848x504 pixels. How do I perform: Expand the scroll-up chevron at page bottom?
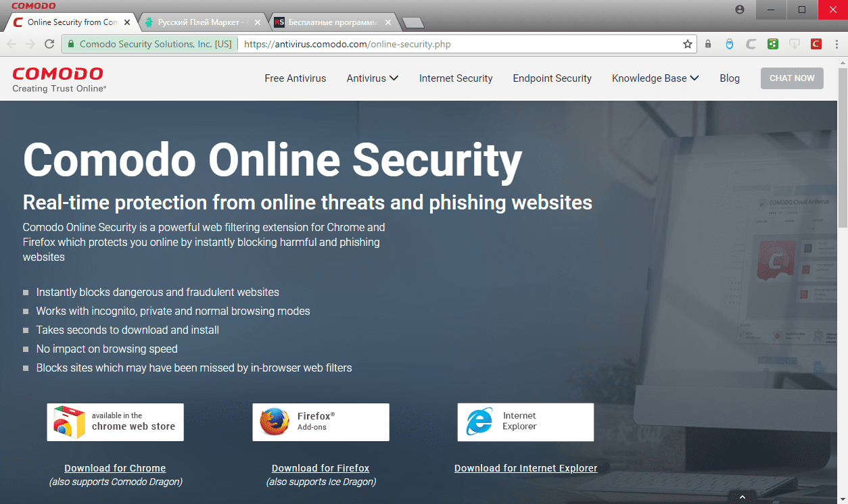click(743, 497)
